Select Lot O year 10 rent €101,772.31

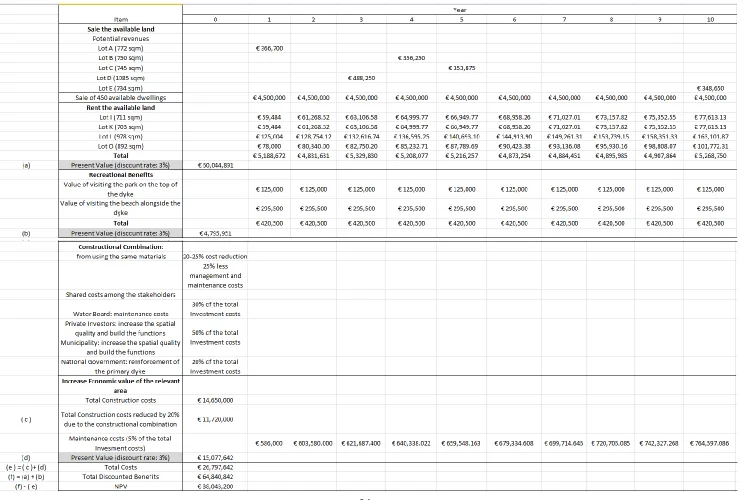pyautogui.click(x=711, y=146)
